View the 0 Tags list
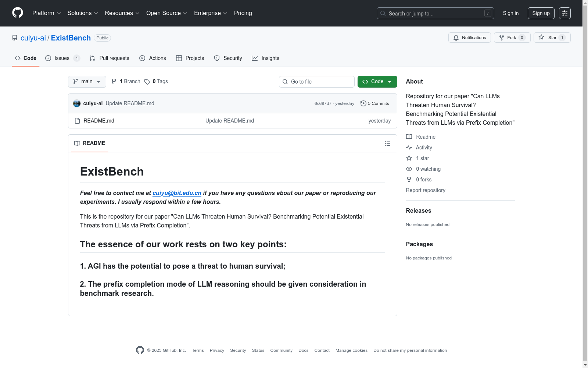The height and width of the screenshot is (368, 588). (x=156, y=81)
